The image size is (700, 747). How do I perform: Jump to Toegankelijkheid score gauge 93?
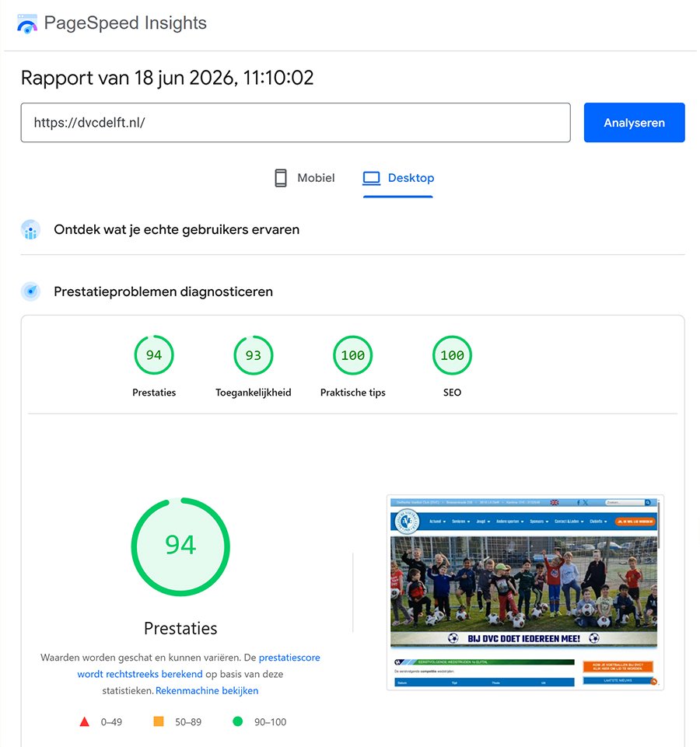pyautogui.click(x=254, y=355)
